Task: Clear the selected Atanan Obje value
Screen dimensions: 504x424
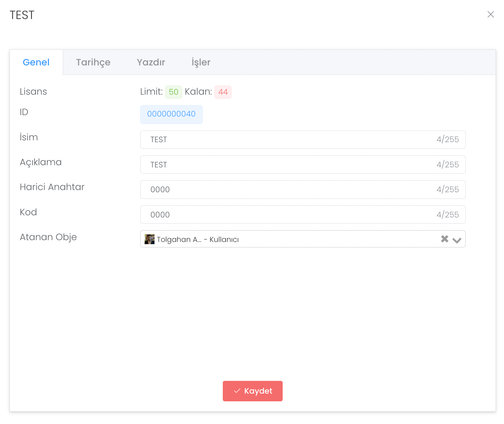Action: [x=444, y=239]
